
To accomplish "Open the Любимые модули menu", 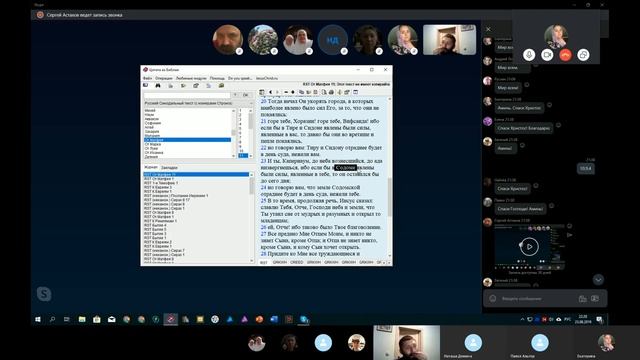I will tap(191, 78).
